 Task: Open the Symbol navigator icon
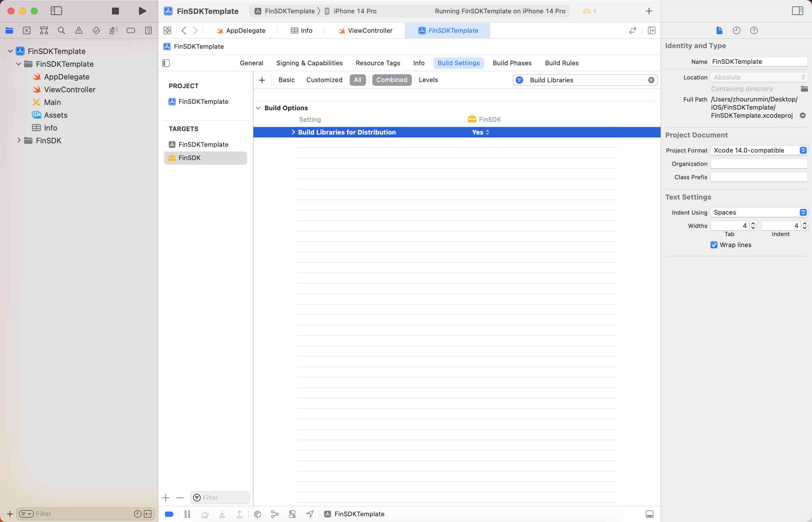44,30
